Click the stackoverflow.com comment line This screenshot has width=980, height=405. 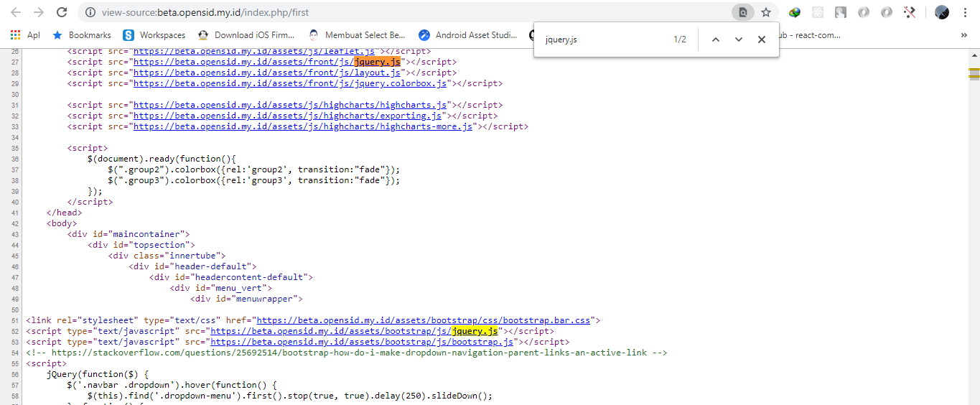pyautogui.click(x=347, y=353)
